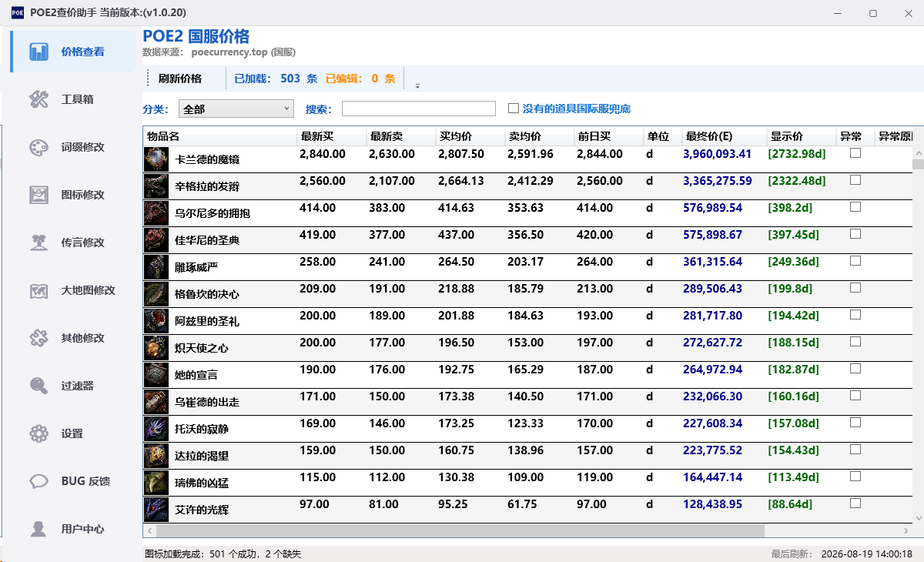The image size is (924, 562).
Task: Sort by the 单位 column header
Action: pos(663,136)
